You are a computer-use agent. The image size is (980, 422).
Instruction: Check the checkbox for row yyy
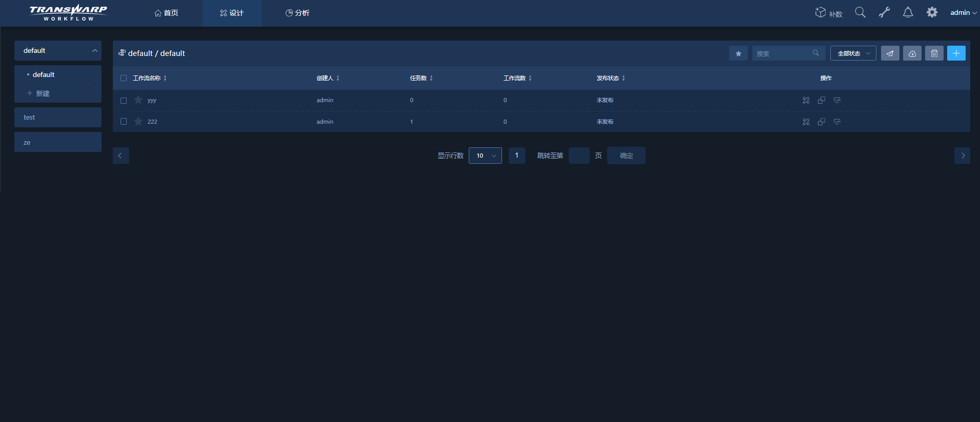coord(124,101)
